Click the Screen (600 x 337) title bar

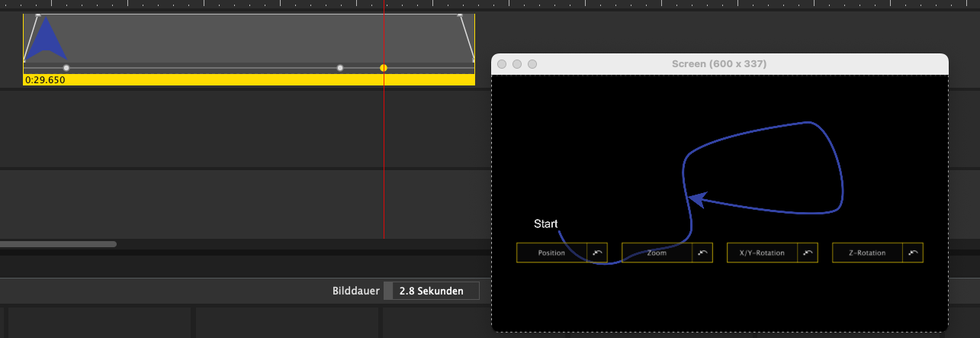pos(719,64)
